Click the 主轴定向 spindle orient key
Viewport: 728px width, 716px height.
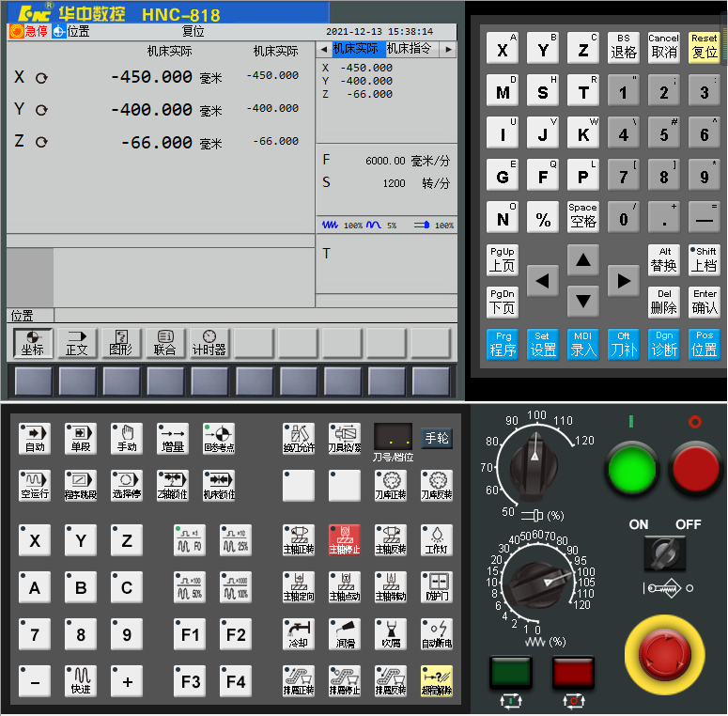pos(299,587)
